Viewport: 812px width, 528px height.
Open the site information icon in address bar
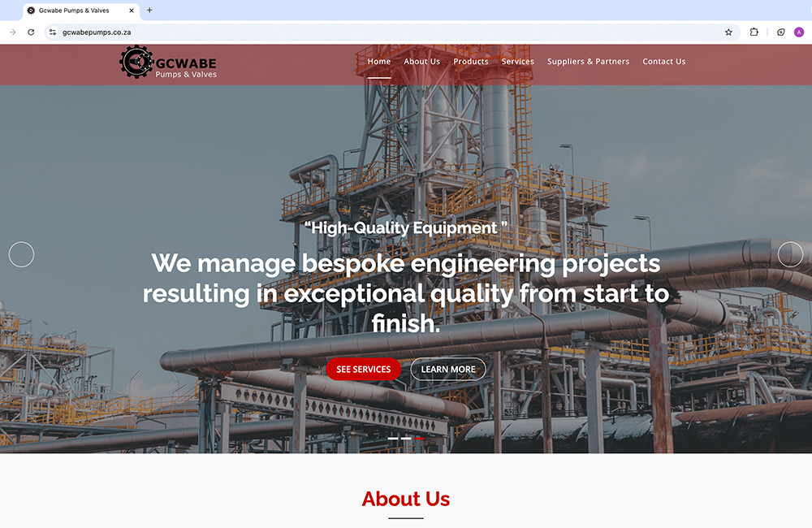pos(52,32)
